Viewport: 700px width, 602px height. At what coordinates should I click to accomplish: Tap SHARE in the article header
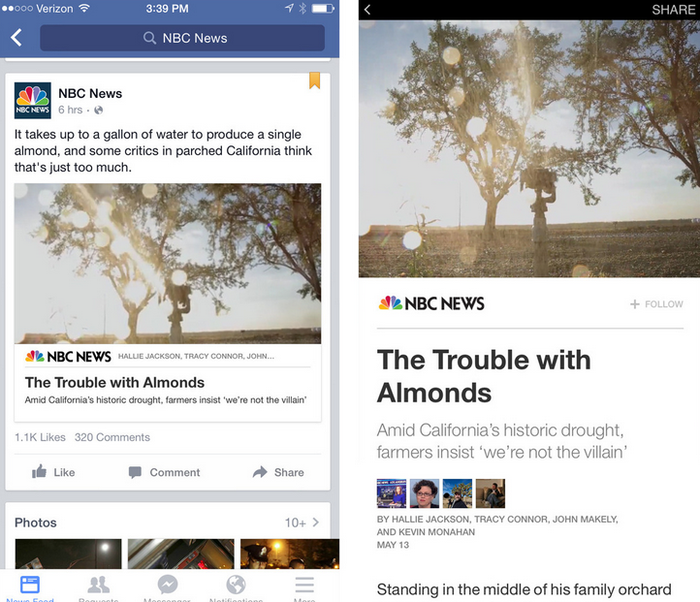(673, 10)
